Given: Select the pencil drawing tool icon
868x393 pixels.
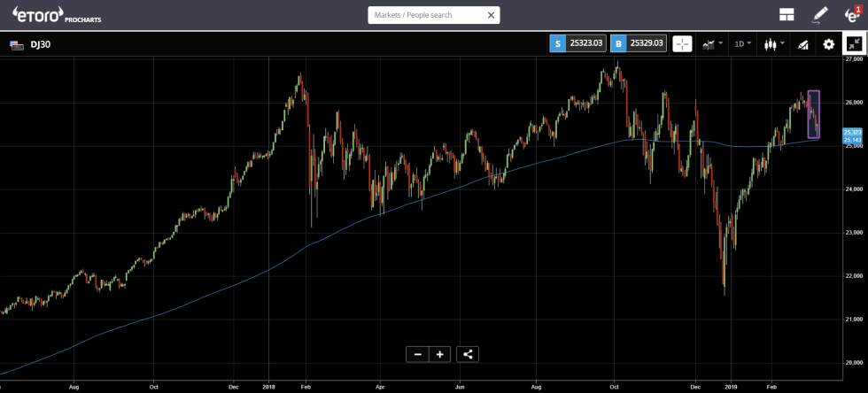Looking at the screenshot, I should [819, 14].
